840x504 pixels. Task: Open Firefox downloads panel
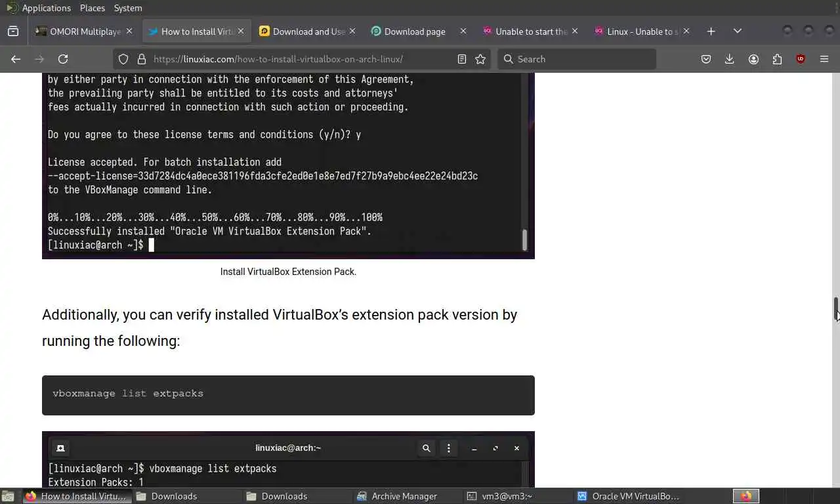pos(729,59)
